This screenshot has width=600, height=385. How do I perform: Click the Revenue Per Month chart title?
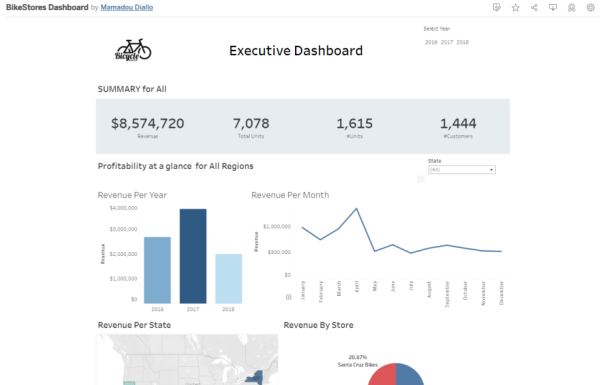(x=290, y=195)
